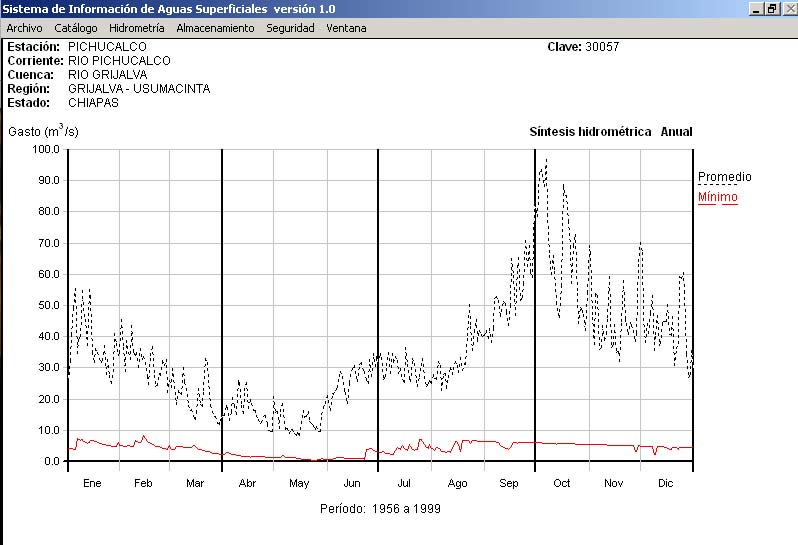
Task: Click station name PICHUCALCO
Action: coord(107,47)
